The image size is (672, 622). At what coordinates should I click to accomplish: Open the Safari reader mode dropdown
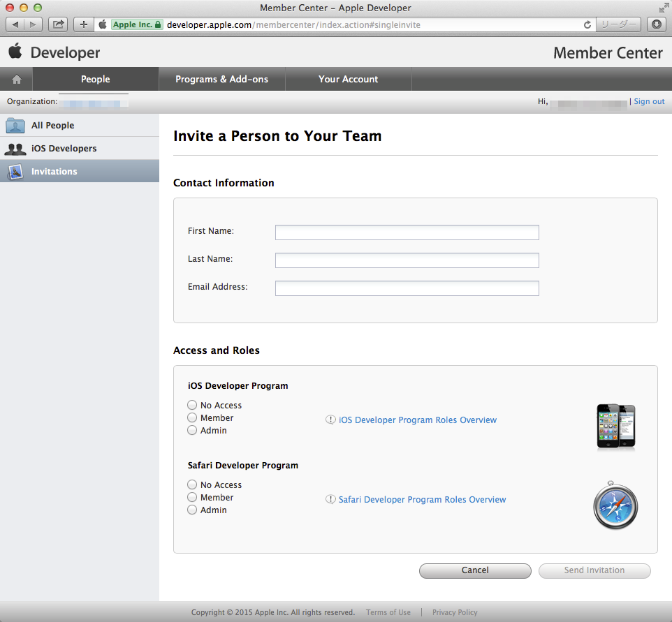click(618, 24)
